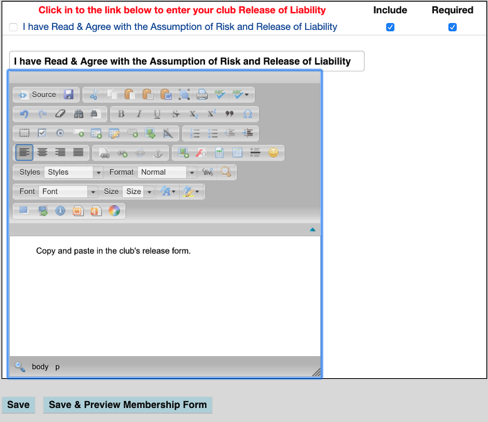Image resolution: width=488 pixels, height=422 pixels.
Task: Toggle Superscript formatting
Action: (211, 114)
